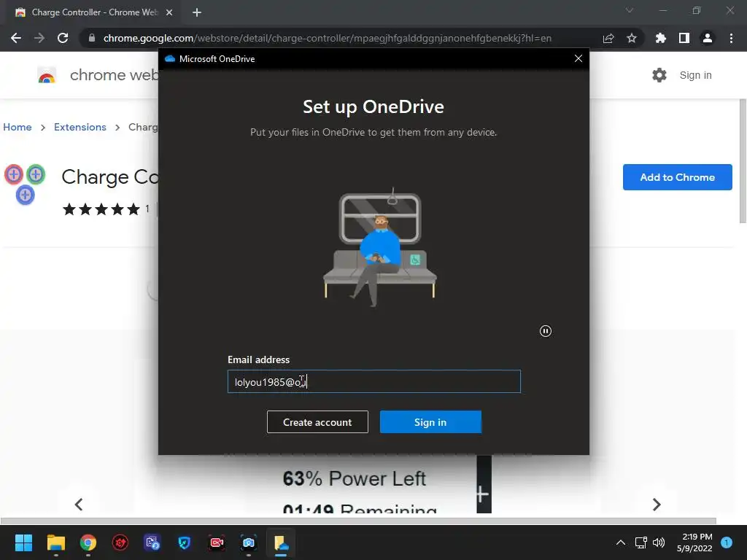The image size is (747, 560).
Task: Open the red gear app in taskbar
Action: (x=120, y=542)
